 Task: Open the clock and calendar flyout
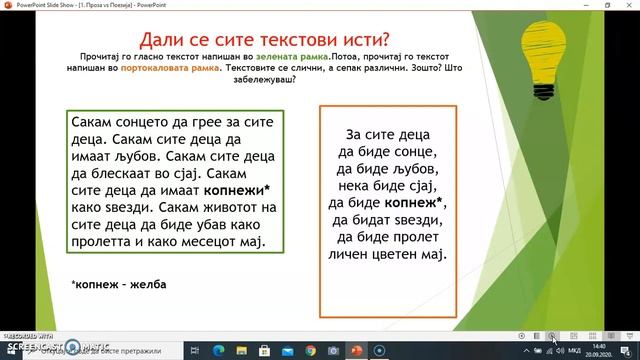click(599, 351)
